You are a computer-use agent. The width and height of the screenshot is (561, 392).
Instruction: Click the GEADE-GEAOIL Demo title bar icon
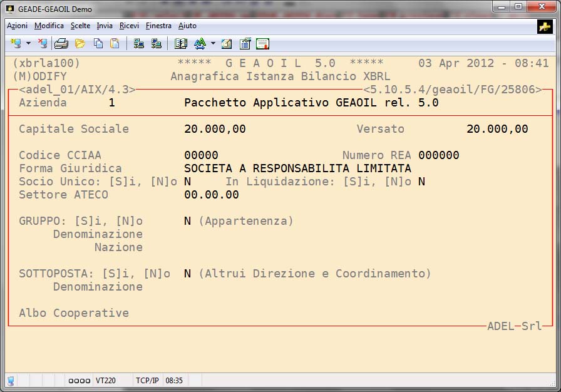[10, 9]
